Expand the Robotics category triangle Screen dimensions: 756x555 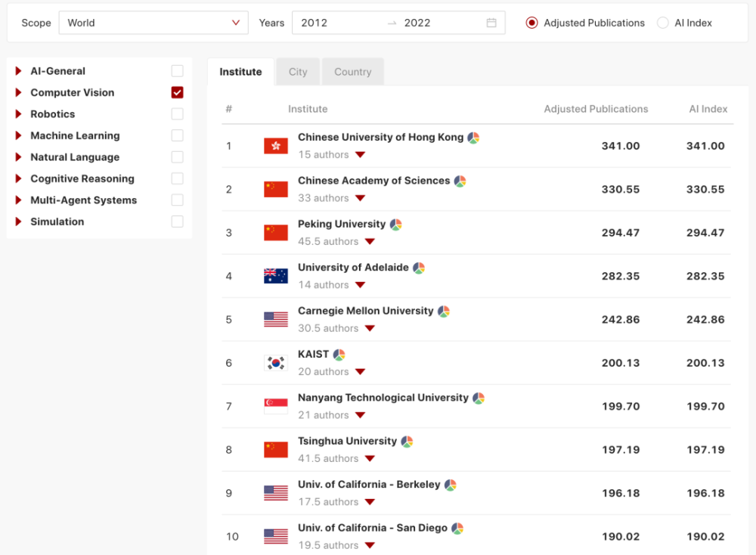pyautogui.click(x=18, y=113)
